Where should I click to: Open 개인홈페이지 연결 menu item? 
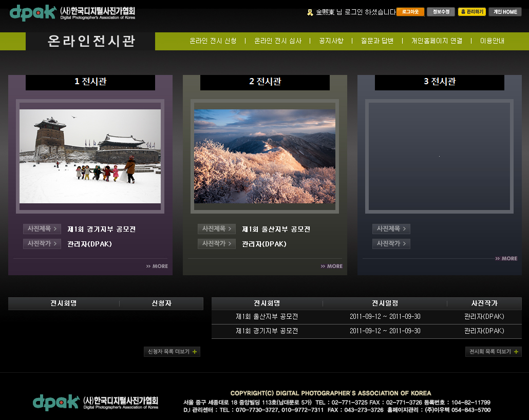point(437,41)
